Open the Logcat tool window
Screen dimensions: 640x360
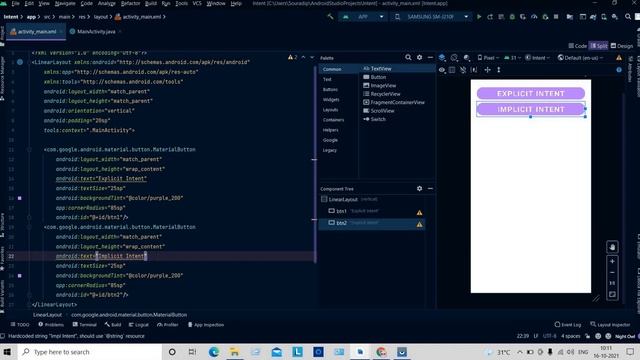point(139,325)
